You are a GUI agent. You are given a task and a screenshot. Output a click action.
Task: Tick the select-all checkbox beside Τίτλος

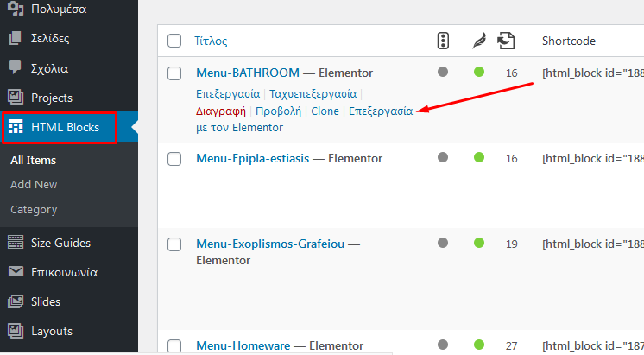174,41
